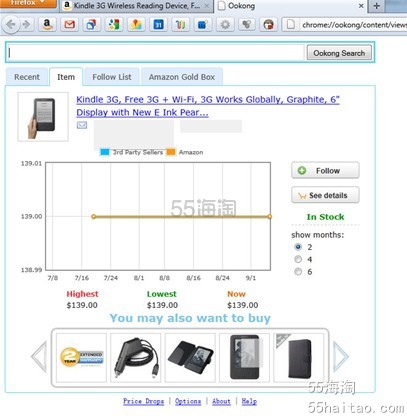Open the Amazon Gold Box tab
This screenshot has height=416, width=407.
point(182,77)
